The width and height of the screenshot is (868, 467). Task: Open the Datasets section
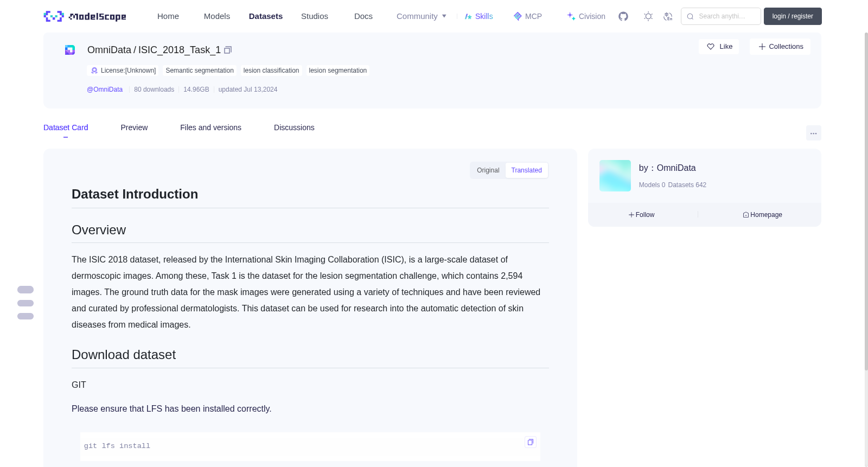click(266, 16)
